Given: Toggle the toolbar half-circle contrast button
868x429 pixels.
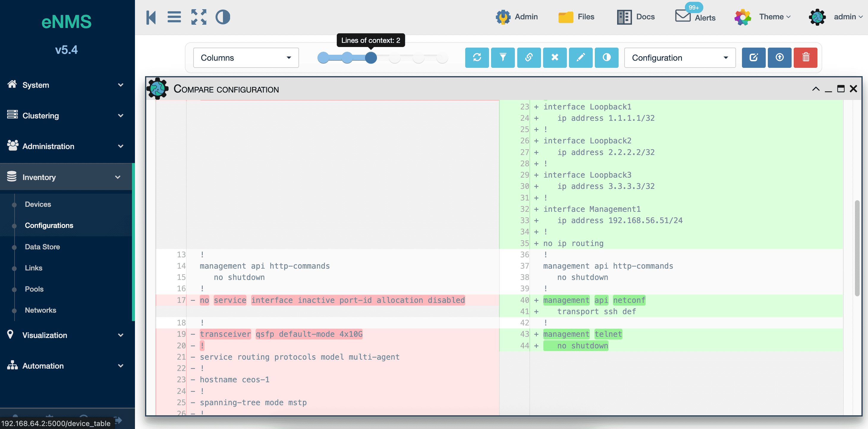Looking at the screenshot, I should click(x=606, y=58).
